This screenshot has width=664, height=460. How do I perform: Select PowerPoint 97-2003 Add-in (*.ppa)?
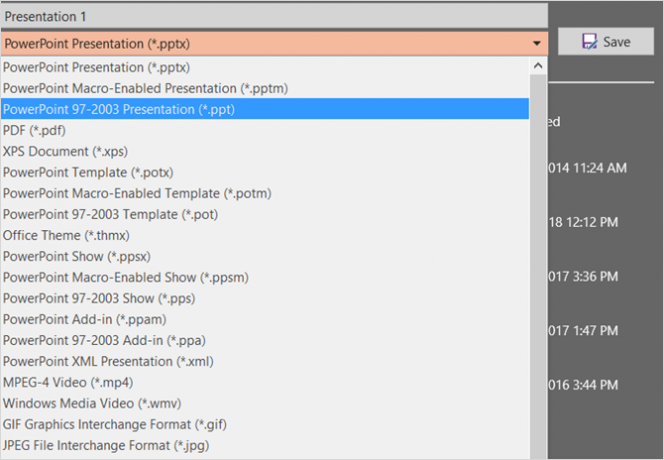(x=265, y=340)
